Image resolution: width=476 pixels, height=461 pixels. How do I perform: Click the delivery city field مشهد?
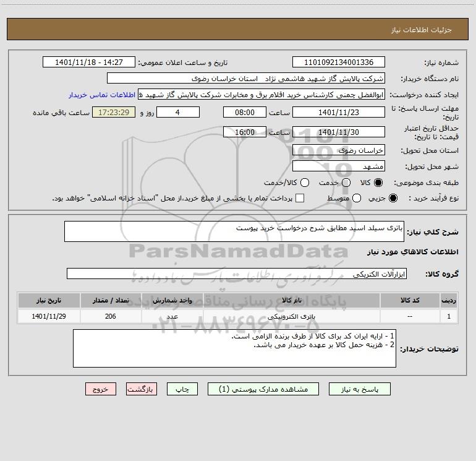(339, 166)
